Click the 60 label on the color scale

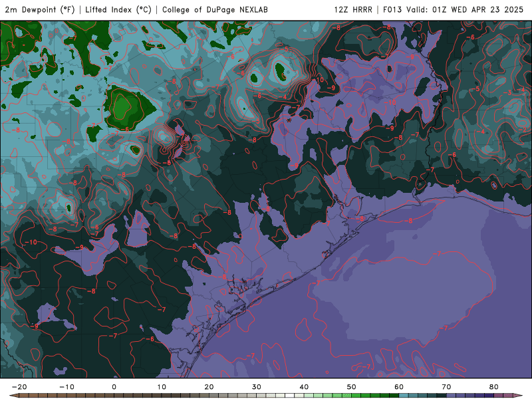click(x=399, y=387)
